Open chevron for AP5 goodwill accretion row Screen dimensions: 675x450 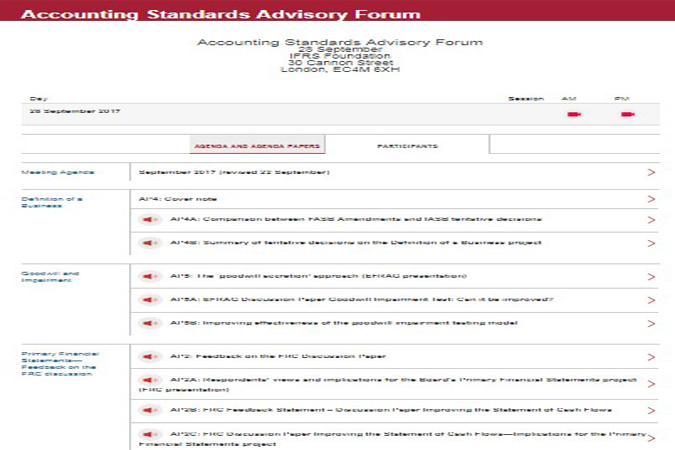(651, 276)
